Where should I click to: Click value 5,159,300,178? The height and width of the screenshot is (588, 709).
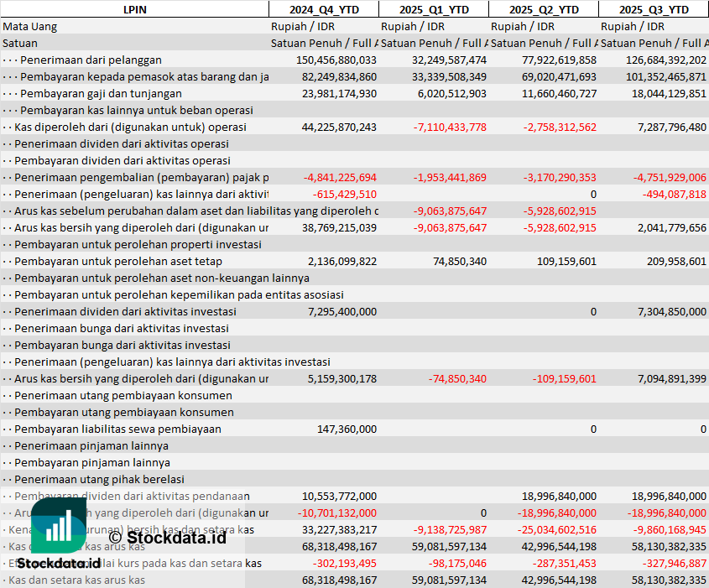(342, 379)
